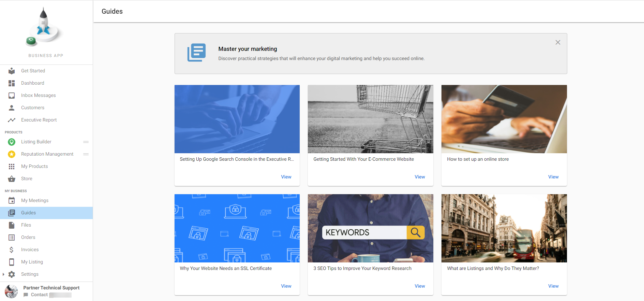The width and height of the screenshot is (644, 301).
Task: Click the London street bus thumbnail
Action: [x=504, y=228]
